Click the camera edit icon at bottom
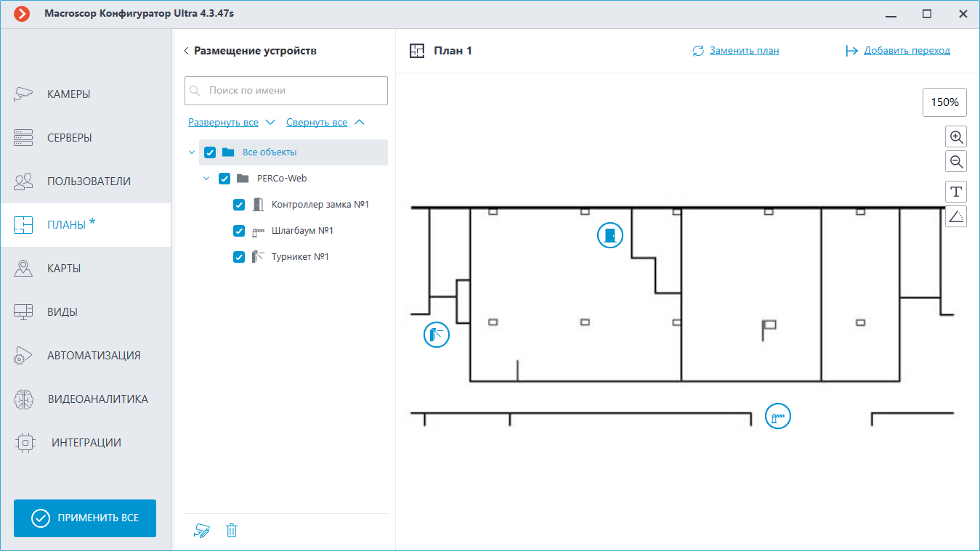The image size is (980, 551). [202, 531]
